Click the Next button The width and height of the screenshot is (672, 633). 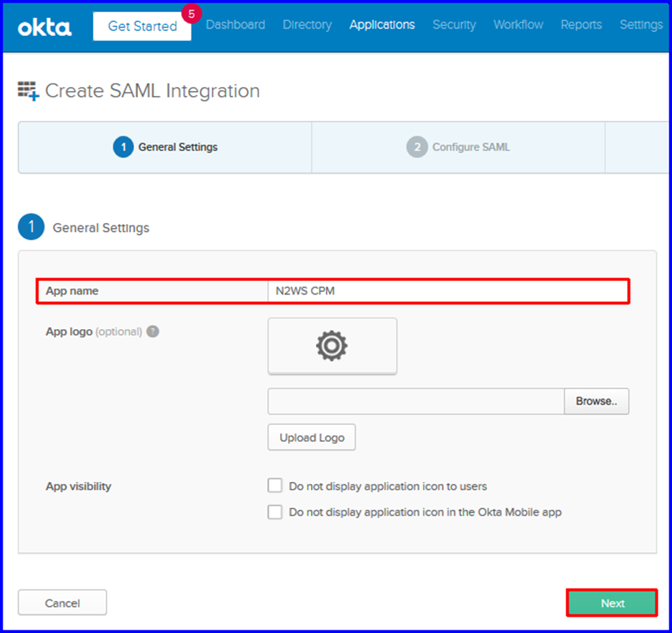tap(612, 602)
